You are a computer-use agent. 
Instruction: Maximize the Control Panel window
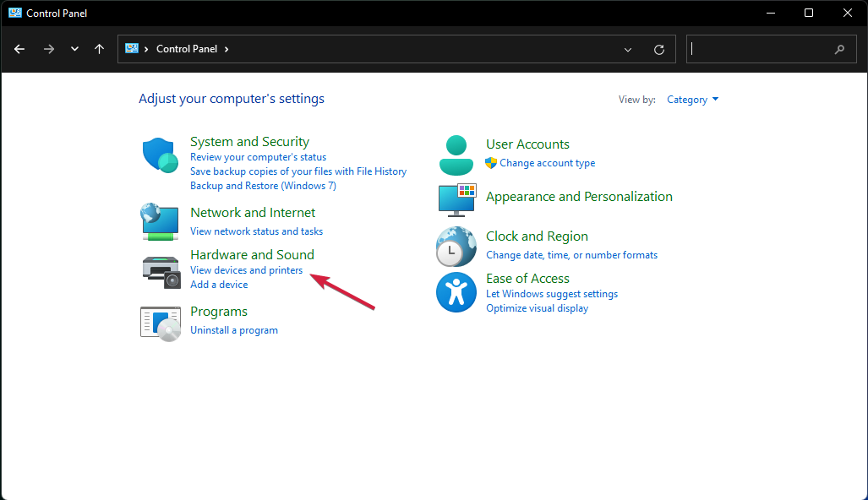[x=809, y=13]
